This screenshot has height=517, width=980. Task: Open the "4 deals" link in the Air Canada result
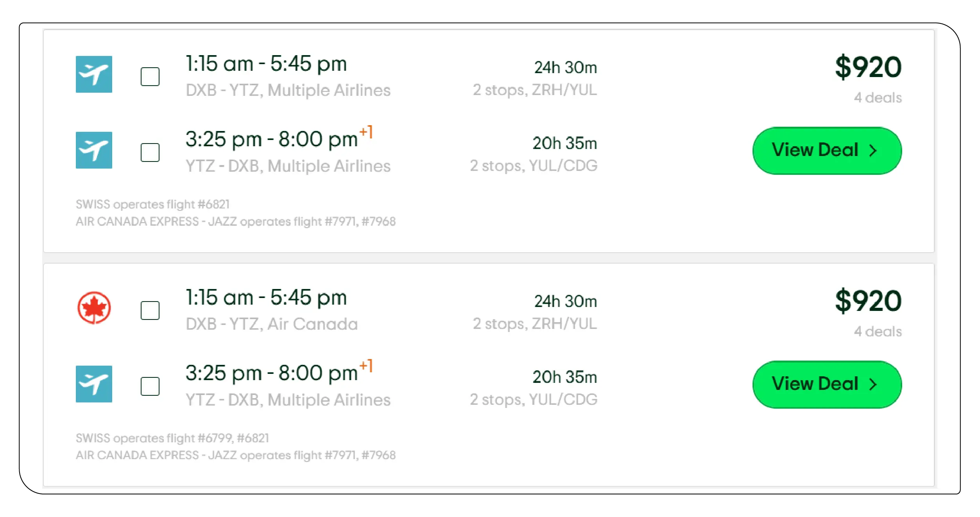(878, 332)
